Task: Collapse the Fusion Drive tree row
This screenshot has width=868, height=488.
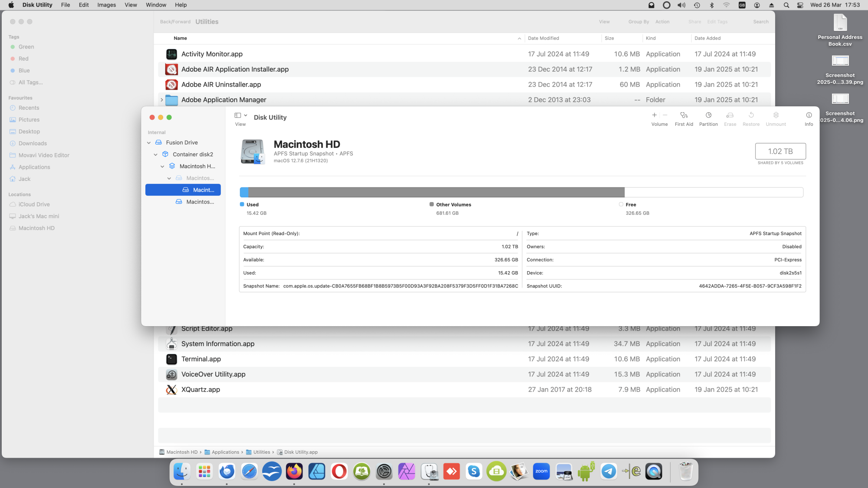Action: (x=149, y=143)
